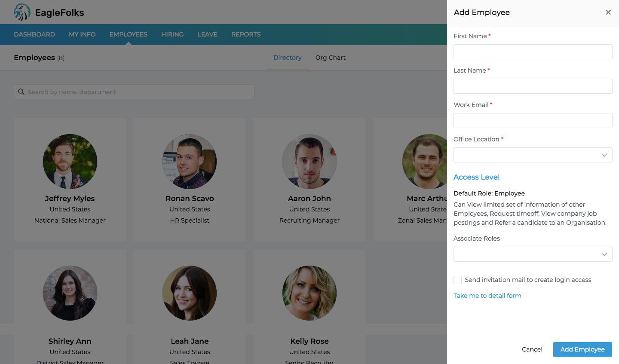Click the Employees page heading
Image resolution: width=619 pixels, height=364 pixels.
point(34,58)
